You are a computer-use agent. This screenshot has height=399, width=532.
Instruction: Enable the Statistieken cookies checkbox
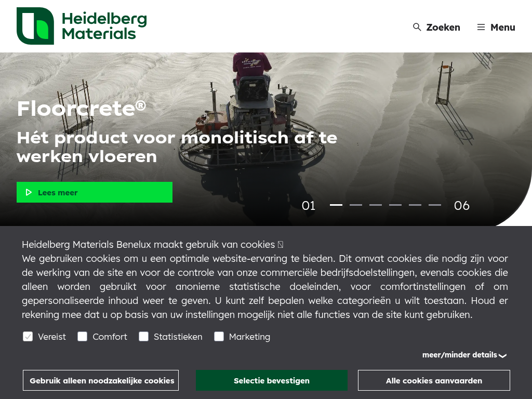click(x=143, y=336)
